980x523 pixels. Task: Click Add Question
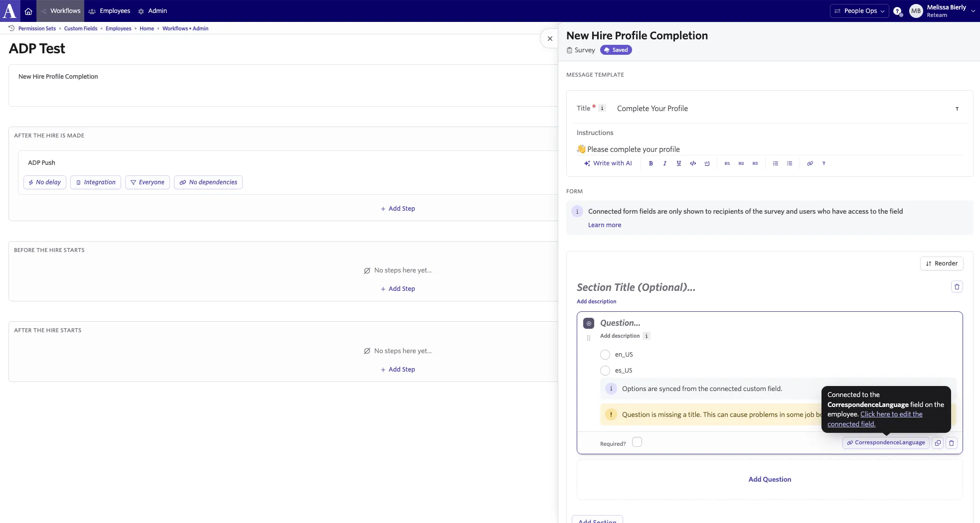(x=769, y=479)
